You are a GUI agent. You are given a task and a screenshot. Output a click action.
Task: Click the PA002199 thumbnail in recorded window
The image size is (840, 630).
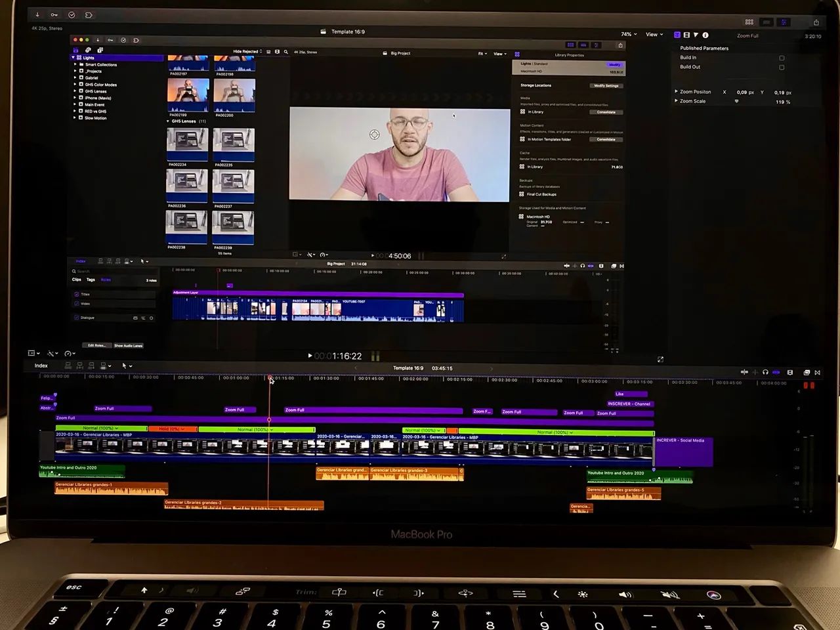point(188,96)
